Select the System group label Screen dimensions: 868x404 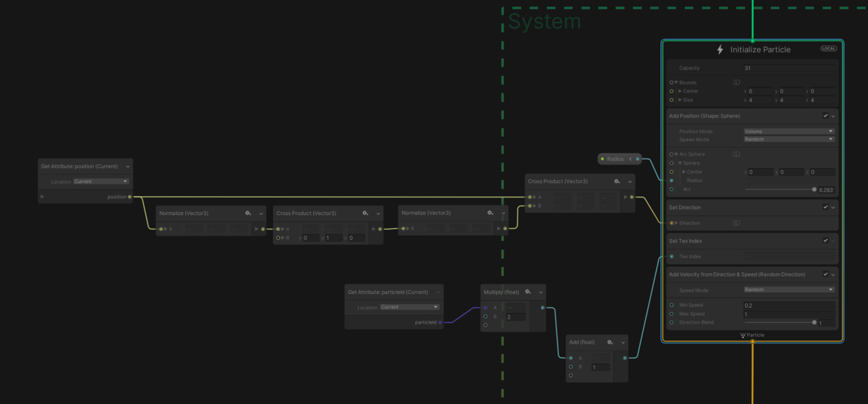(545, 21)
